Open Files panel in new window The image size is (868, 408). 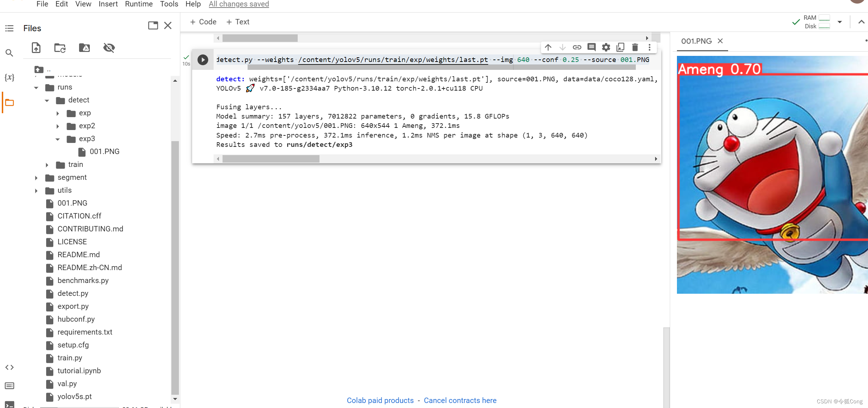click(x=153, y=25)
